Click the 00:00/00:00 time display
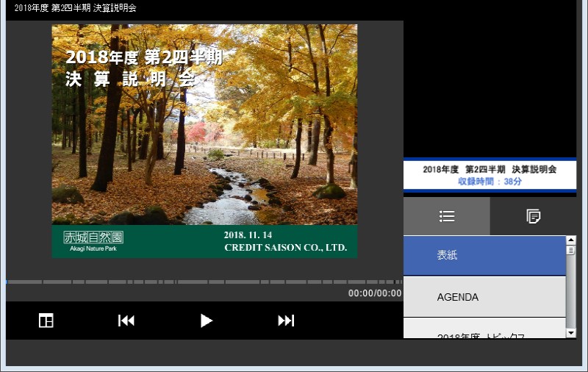This screenshot has width=588, height=372. [x=375, y=293]
